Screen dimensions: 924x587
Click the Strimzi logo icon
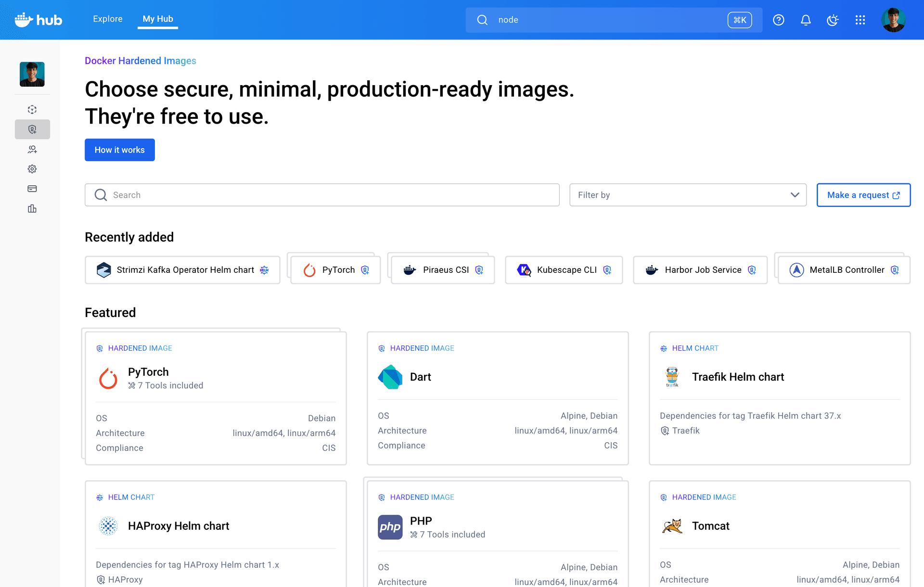(103, 270)
